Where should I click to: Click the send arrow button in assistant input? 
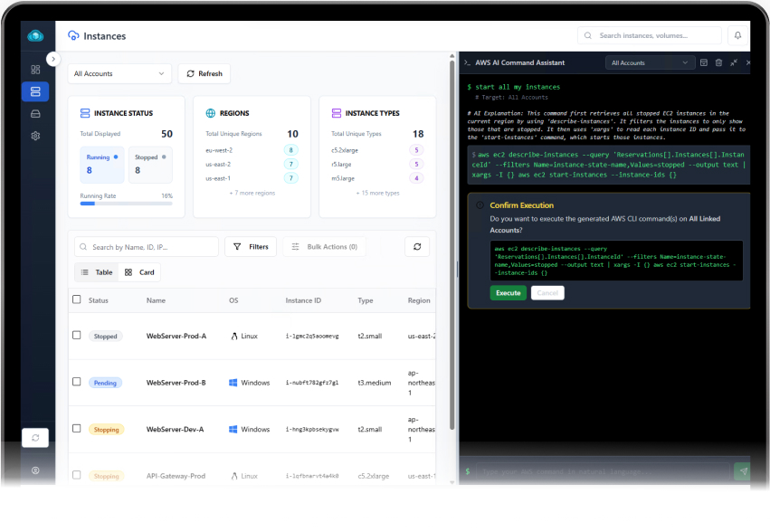744,471
